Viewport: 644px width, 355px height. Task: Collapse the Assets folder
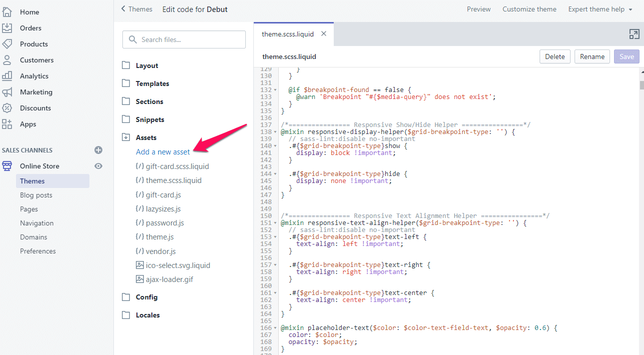[146, 137]
